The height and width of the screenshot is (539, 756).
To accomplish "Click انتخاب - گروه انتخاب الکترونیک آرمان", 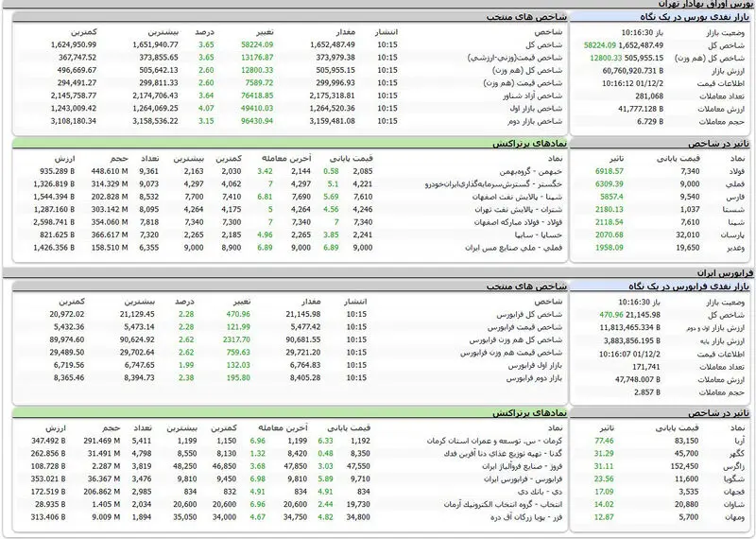I will pyautogui.click(x=504, y=505).
